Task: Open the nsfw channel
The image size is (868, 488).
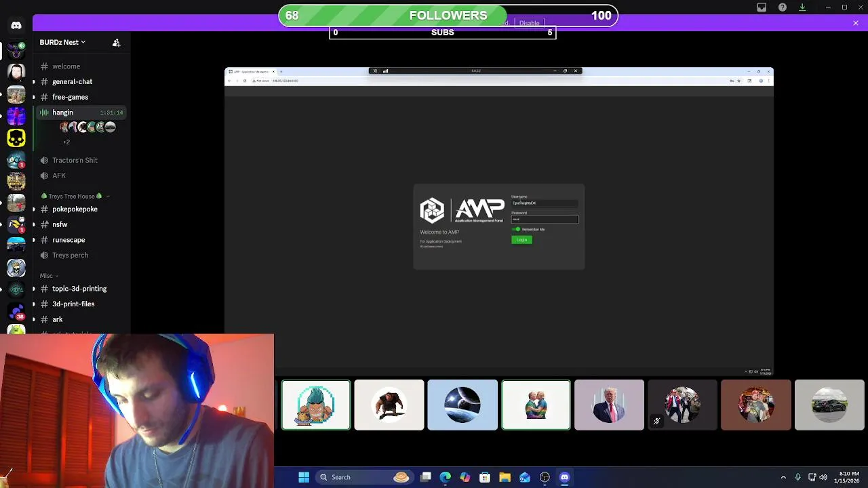Action: point(82,224)
